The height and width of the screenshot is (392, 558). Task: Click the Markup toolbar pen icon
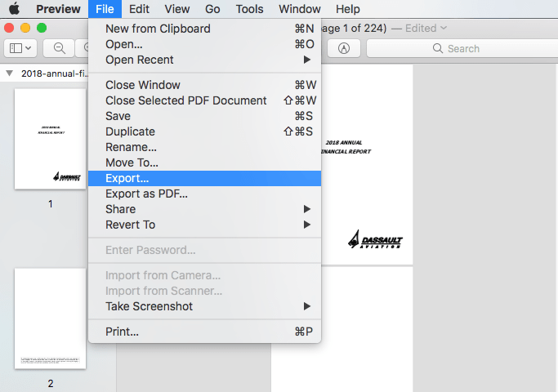(x=343, y=48)
